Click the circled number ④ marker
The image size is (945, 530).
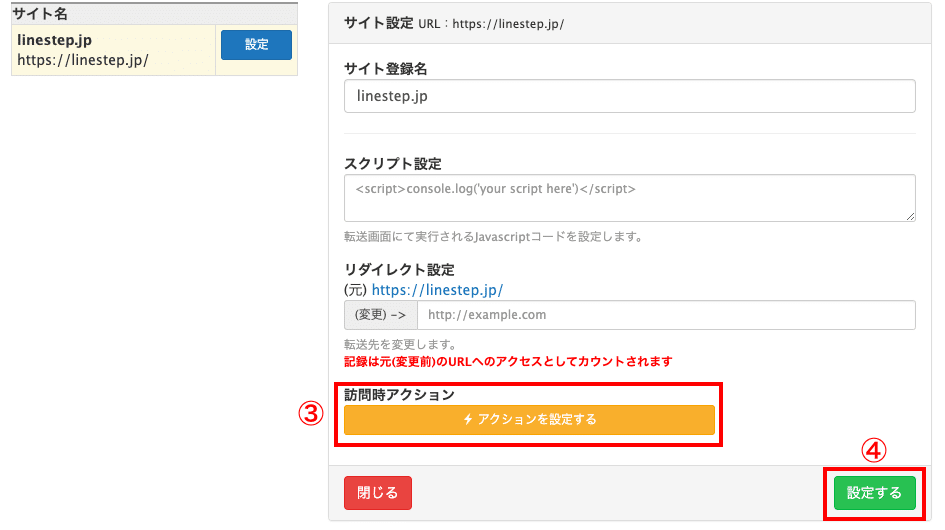(x=874, y=451)
